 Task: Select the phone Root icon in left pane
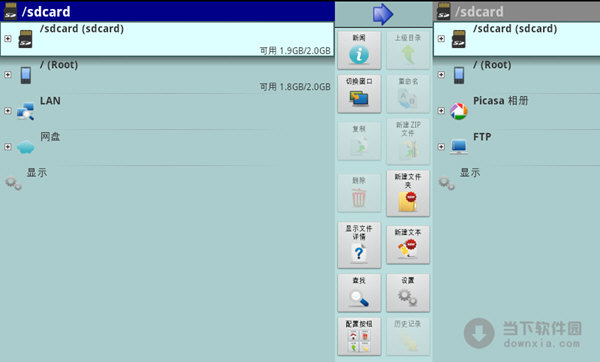coord(26,75)
